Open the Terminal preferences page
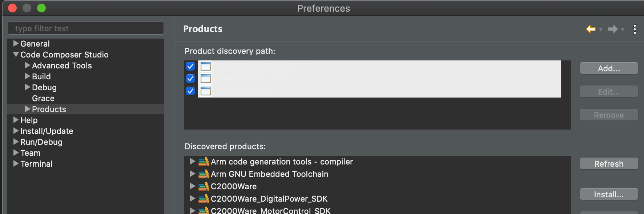Image resolution: width=644 pixels, height=214 pixels. click(36, 164)
